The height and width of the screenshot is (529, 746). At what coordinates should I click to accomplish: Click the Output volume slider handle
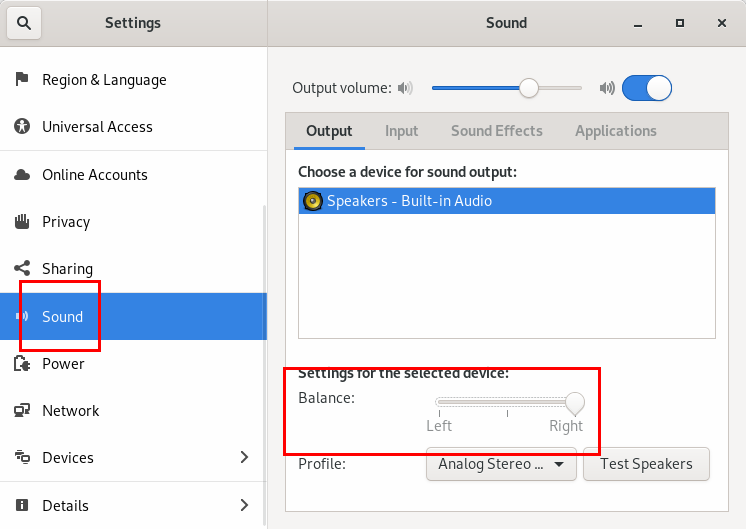[x=529, y=88]
